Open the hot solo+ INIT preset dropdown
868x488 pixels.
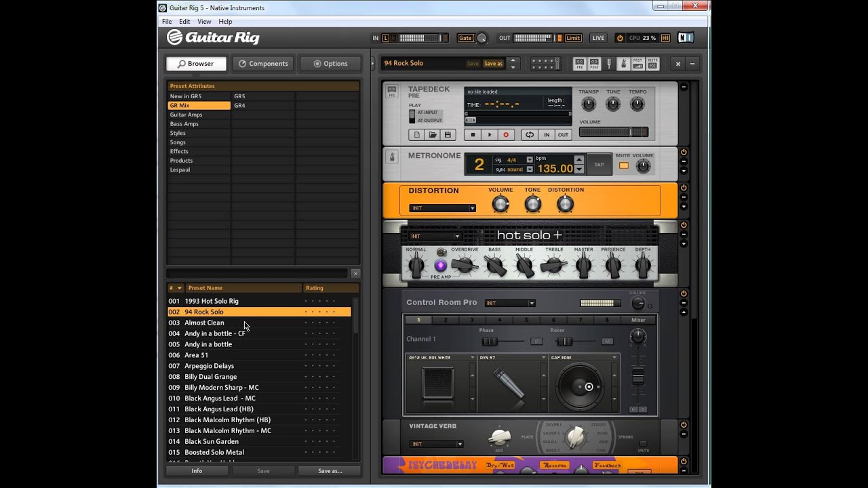(435, 237)
